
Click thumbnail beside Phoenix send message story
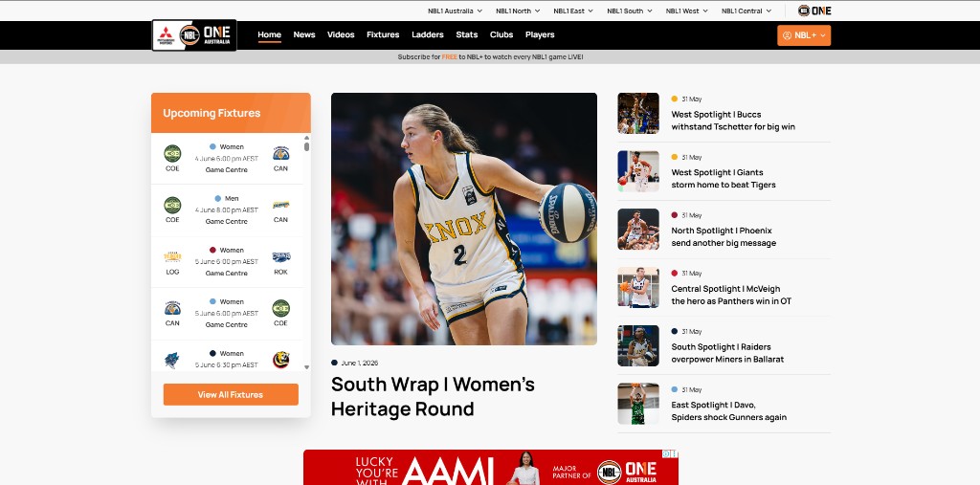point(638,230)
